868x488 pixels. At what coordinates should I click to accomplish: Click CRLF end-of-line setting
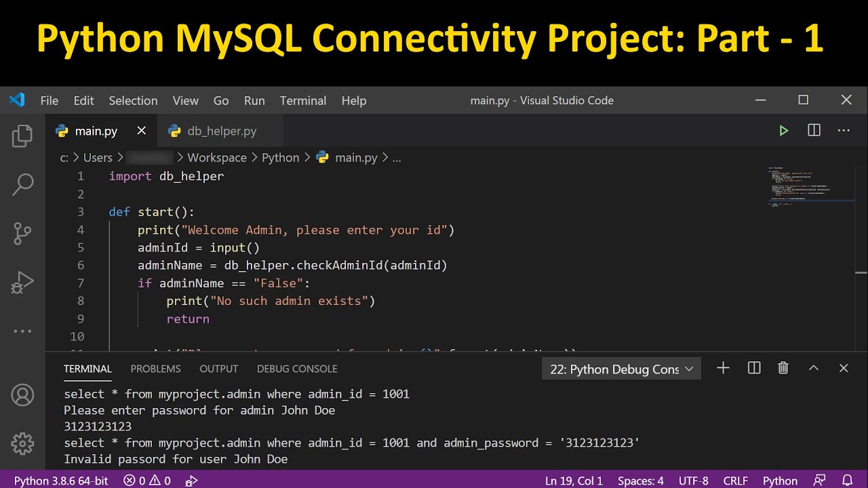(x=736, y=481)
